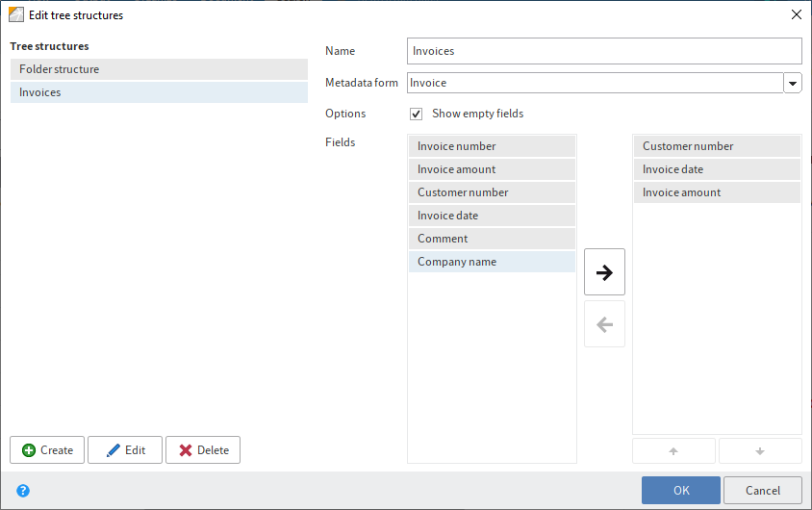Select Company name in available fields
This screenshot has height=510, width=812.
(x=492, y=262)
